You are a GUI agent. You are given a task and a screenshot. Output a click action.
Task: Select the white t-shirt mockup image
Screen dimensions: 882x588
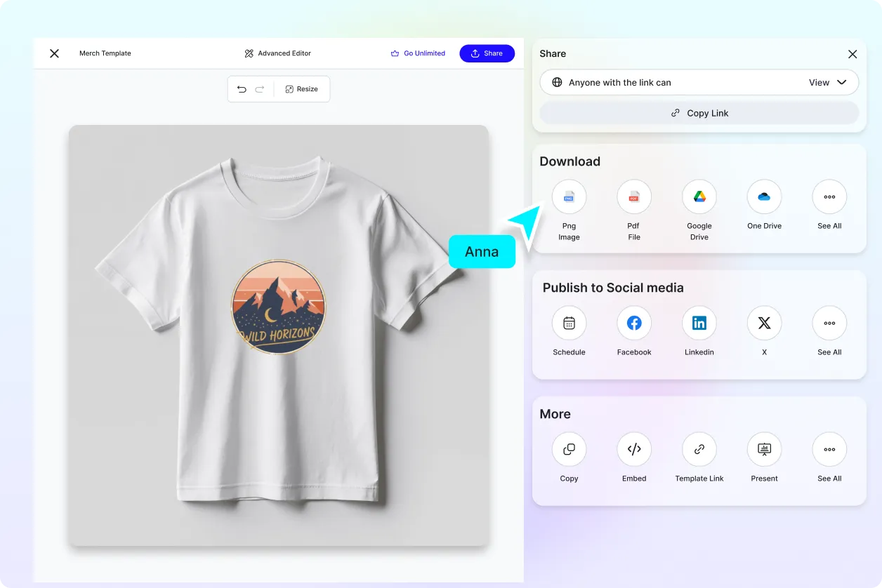[278, 335]
